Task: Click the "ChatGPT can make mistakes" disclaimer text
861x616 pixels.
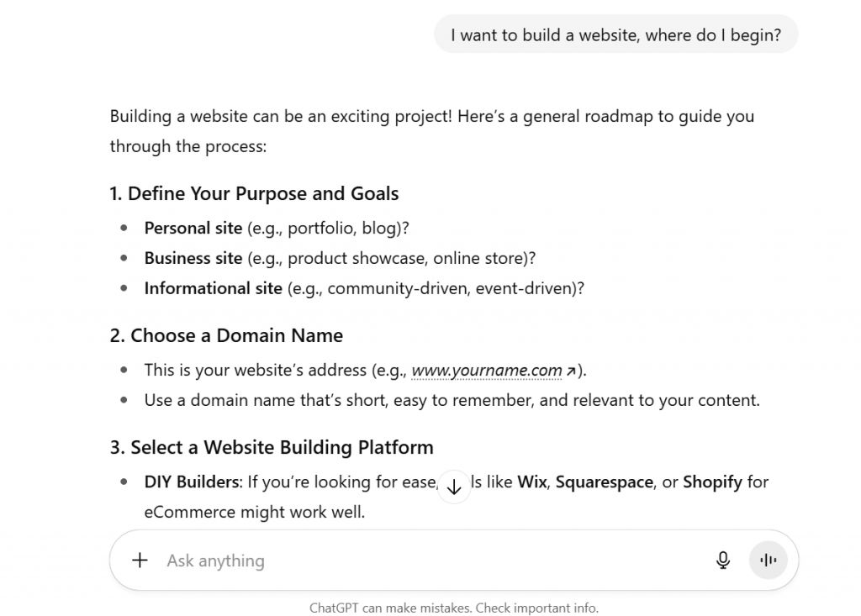Action: (454, 608)
